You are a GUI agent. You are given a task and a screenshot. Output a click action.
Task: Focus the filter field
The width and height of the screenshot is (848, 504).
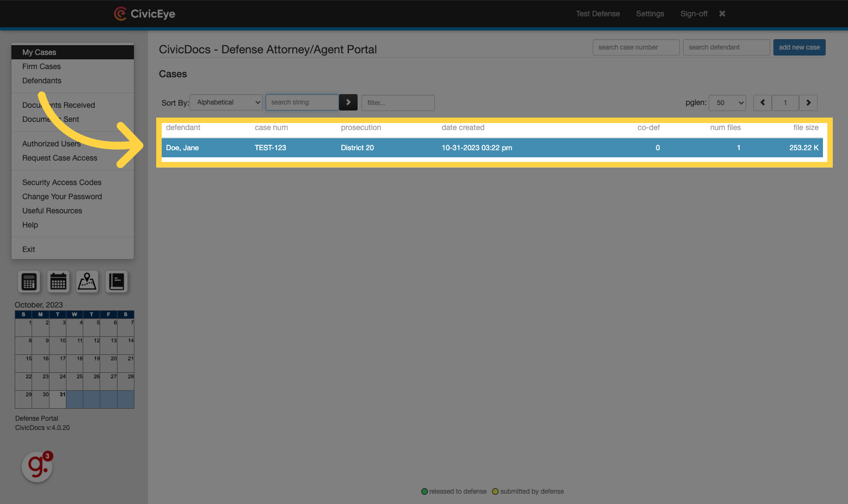[x=398, y=102]
